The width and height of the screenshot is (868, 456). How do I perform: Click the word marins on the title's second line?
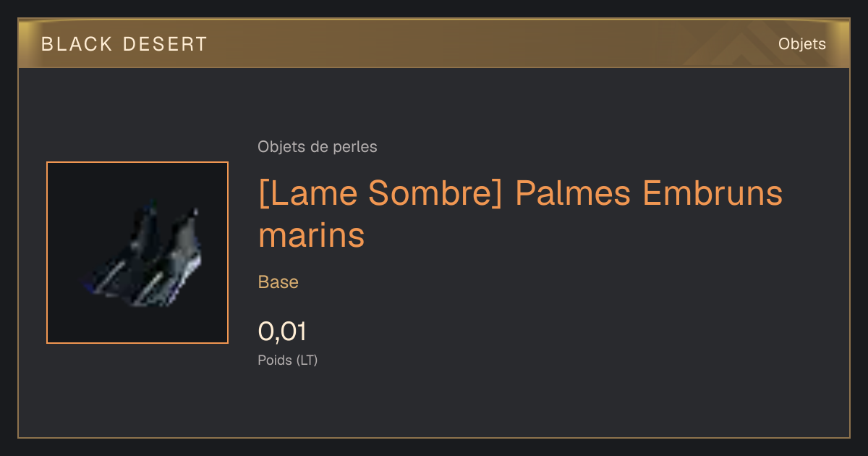click(311, 236)
